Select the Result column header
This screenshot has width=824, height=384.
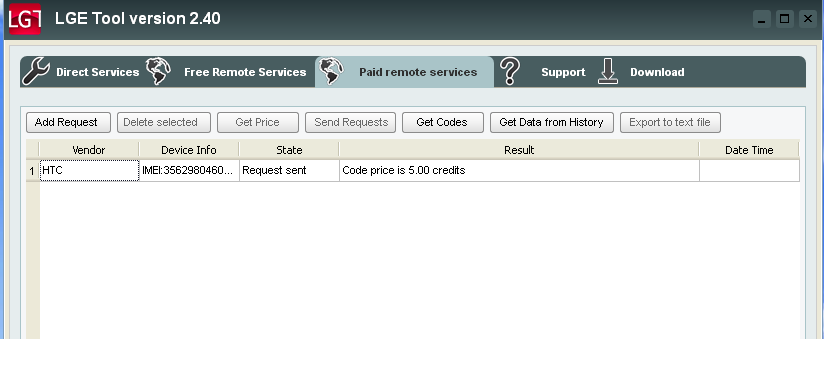pos(519,150)
